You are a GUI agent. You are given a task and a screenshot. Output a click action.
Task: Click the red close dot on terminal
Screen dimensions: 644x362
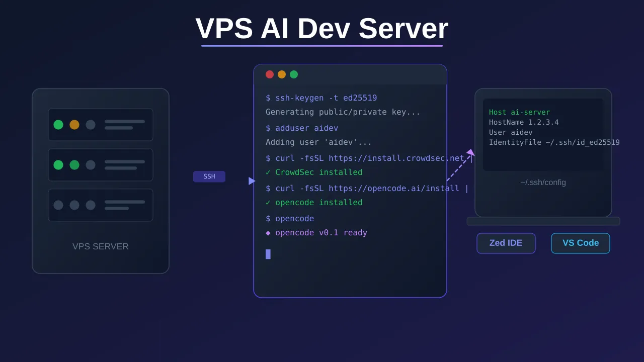tap(270, 74)
